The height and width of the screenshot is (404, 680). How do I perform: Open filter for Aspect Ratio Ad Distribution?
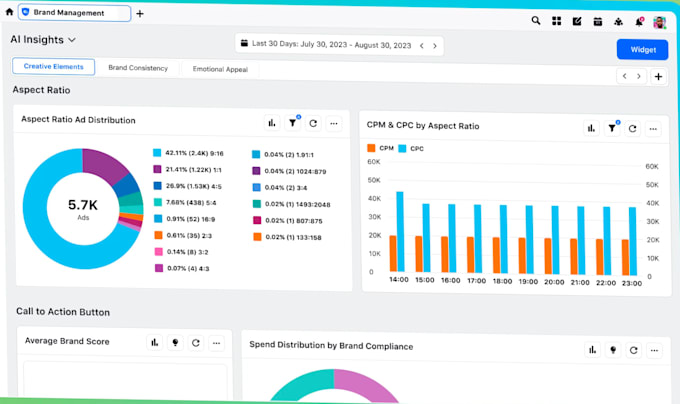click(x=293, y=124)
